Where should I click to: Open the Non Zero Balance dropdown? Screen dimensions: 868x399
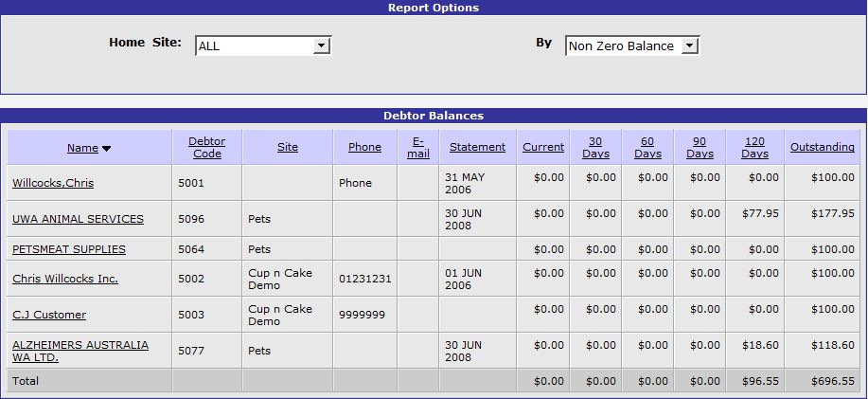(631, 45)
